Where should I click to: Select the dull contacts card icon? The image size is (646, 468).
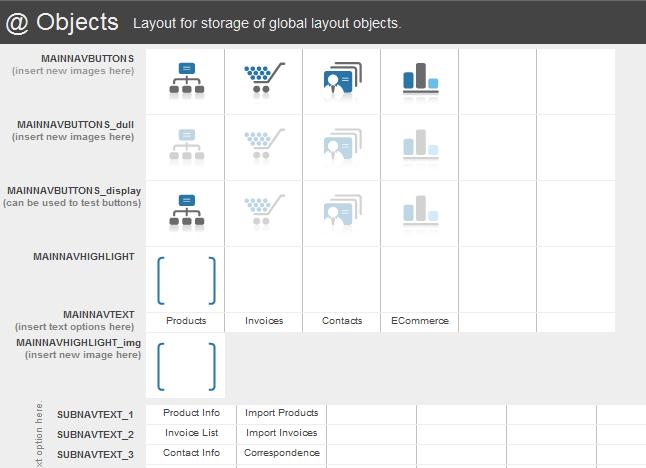coord(341,146)
